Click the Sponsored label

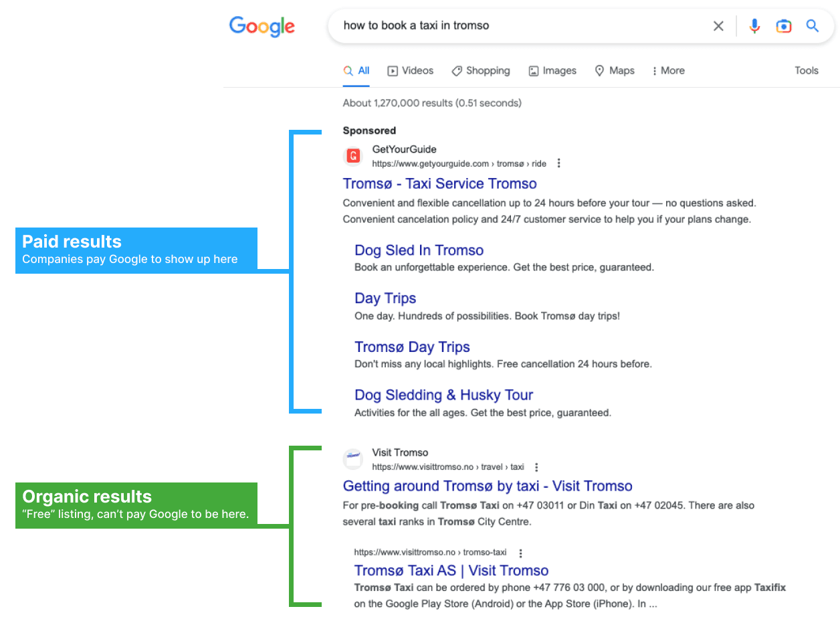tap(369, 130)
